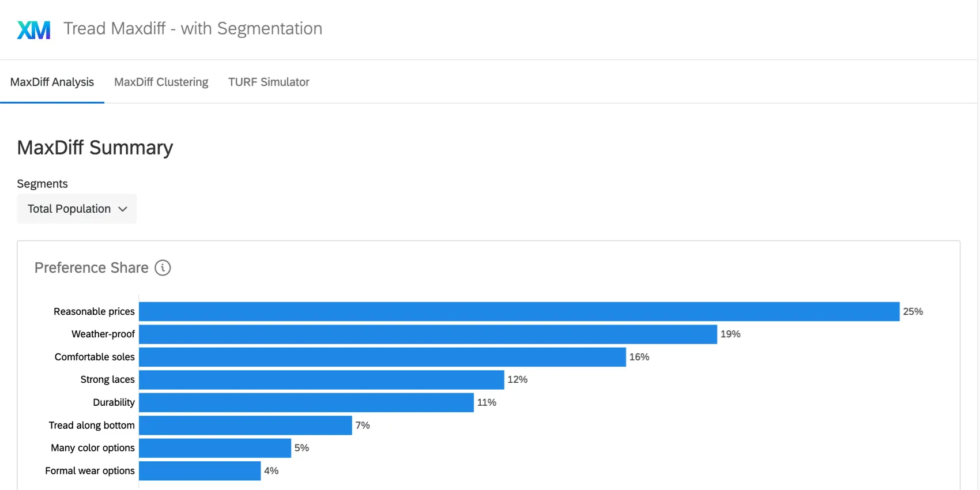The width and height of the screenshot is (980, 490).
Task: Click the Preference Share heading
Action: click(91, 268)
